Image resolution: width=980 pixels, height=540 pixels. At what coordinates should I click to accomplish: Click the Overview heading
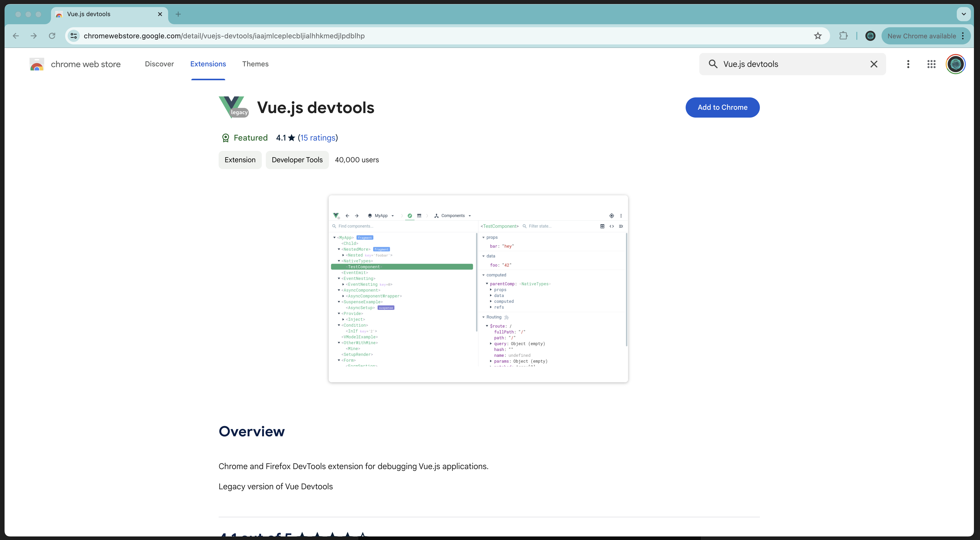[251, 431]
